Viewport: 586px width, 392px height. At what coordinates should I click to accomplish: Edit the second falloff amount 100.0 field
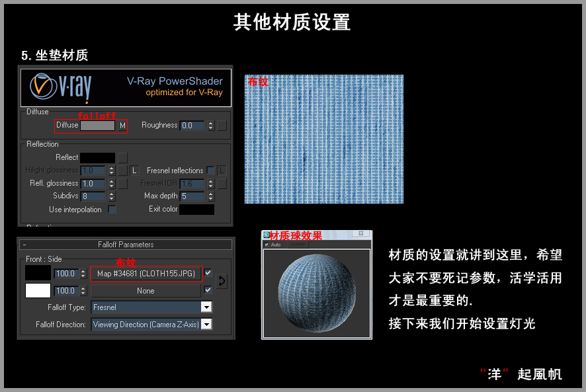point(67,291)
